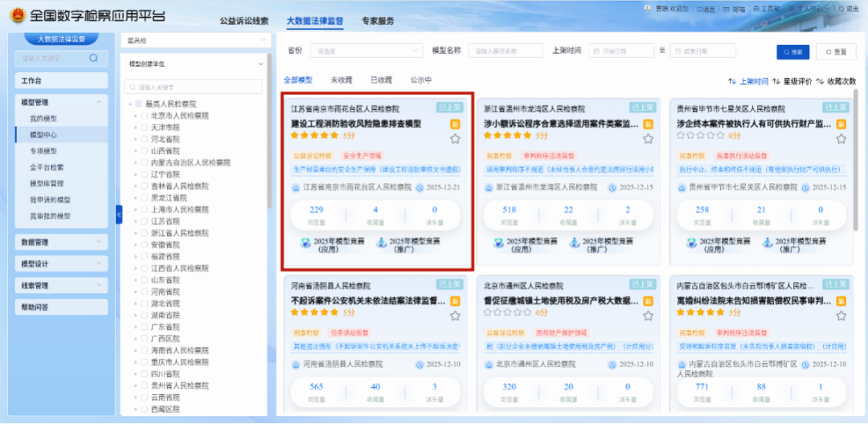Screen dimensions: 868x424
Task: Click 2025年模型竞赛(推广) icon on 七星关区 card
Action: pos(768,243)
